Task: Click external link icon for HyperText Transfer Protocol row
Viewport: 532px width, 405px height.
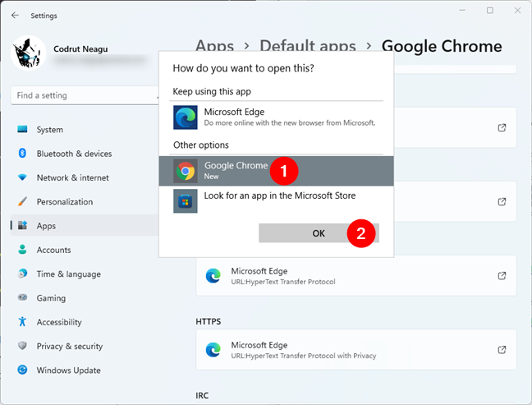Action: pos(502,276)
